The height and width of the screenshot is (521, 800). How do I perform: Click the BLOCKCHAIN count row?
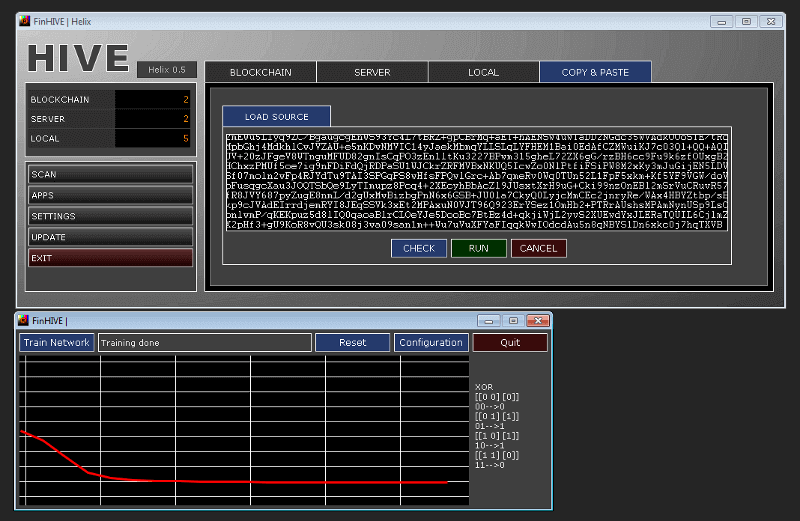pyautogui.click(x=110, y=99)
